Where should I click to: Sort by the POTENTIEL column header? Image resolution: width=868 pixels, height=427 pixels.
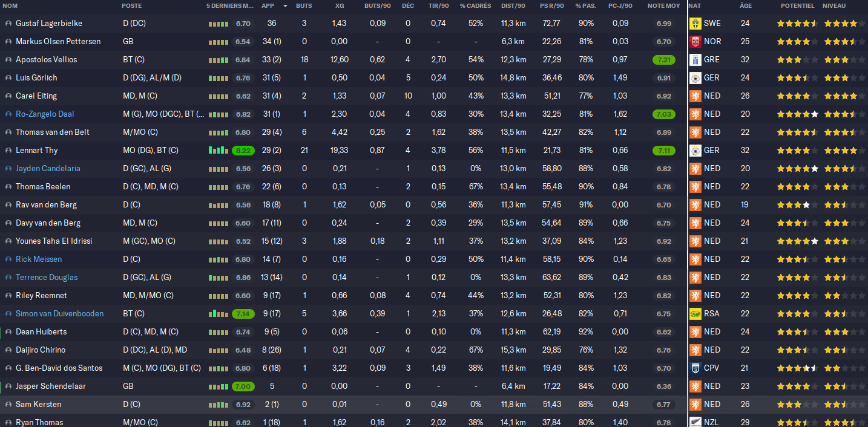click(797, 5)
